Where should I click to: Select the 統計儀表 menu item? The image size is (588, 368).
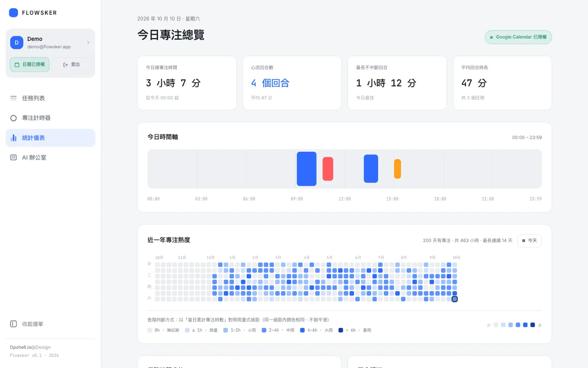(51, 138)
